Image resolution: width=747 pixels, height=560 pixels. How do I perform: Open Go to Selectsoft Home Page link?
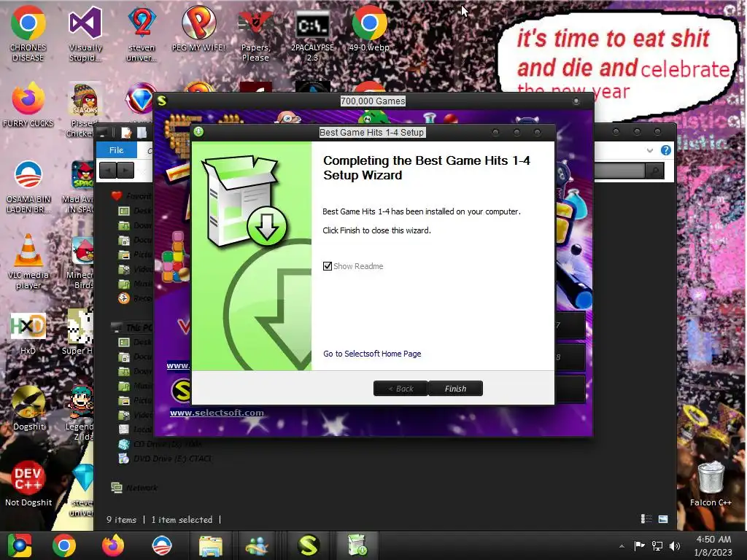[372, 354]
